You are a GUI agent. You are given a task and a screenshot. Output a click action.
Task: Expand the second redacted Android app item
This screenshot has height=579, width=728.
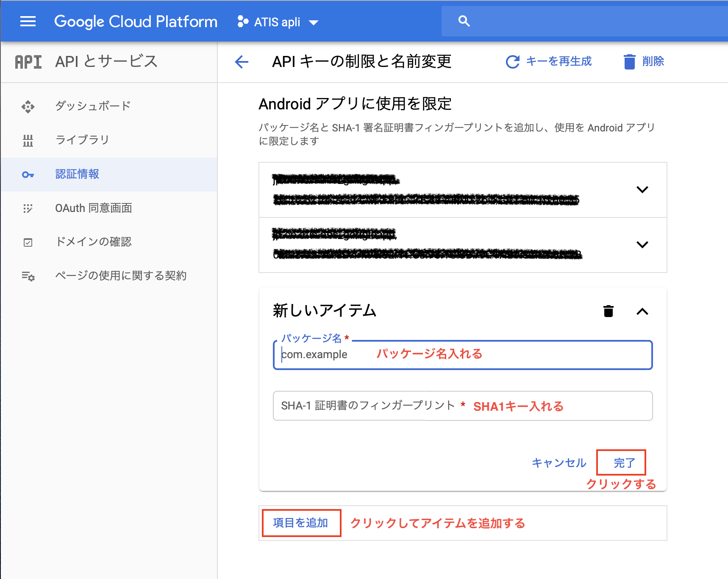[x=642, y=245]
